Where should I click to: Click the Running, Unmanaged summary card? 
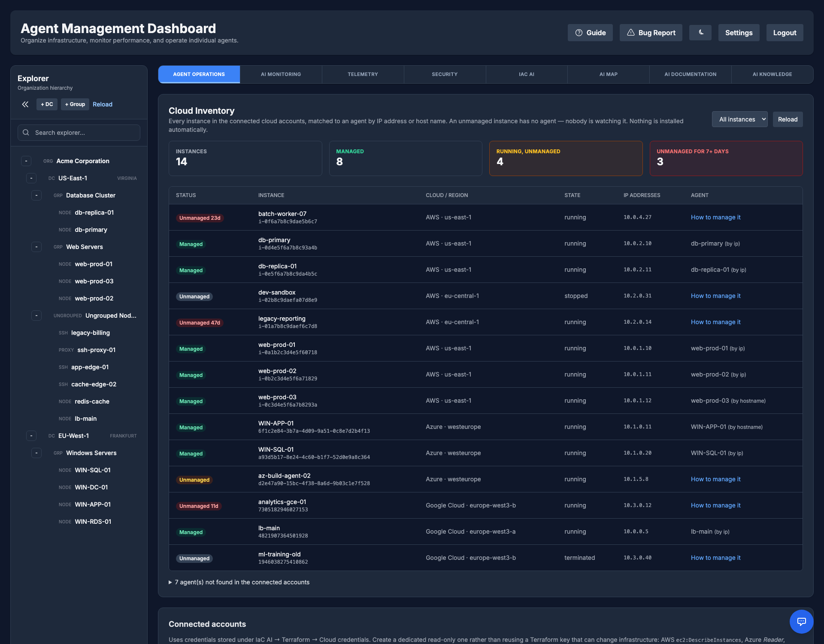pos(566,158)
